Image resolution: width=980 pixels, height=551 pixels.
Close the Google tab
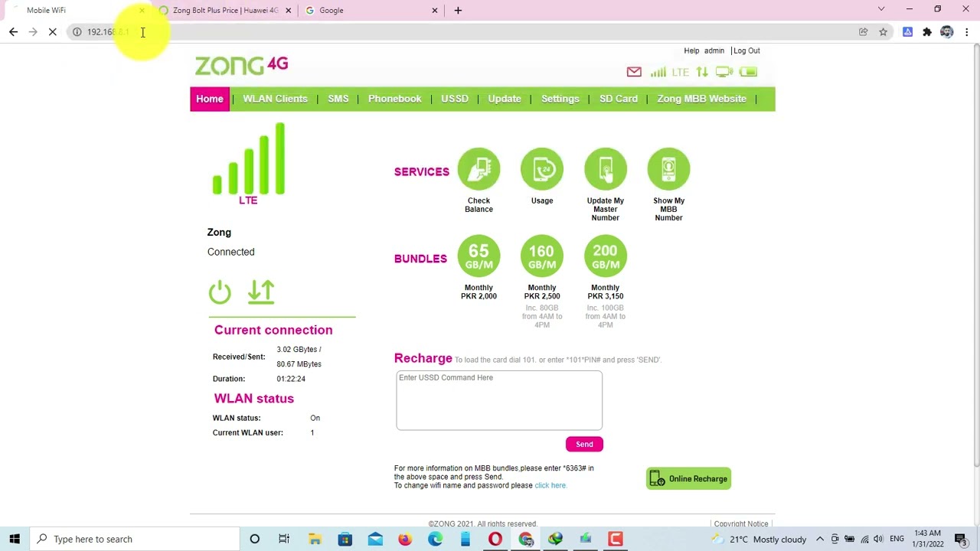coord(435,11)
